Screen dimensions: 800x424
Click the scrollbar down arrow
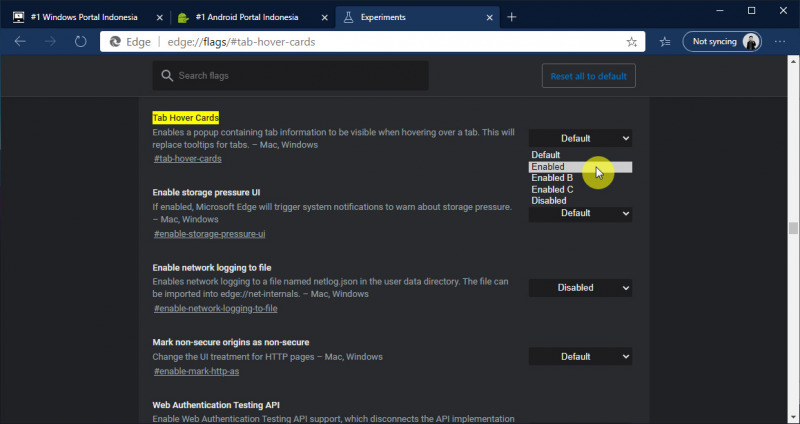point(792,419)
